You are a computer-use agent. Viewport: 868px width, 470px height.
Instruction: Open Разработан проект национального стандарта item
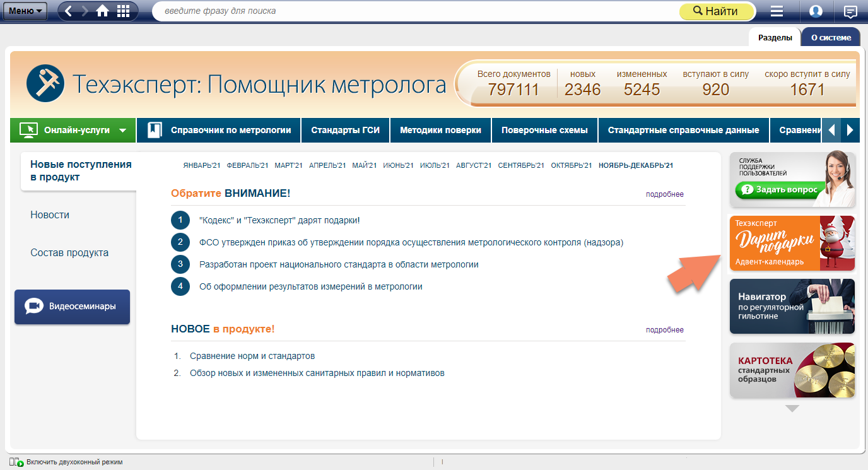[x=339, y=264]
